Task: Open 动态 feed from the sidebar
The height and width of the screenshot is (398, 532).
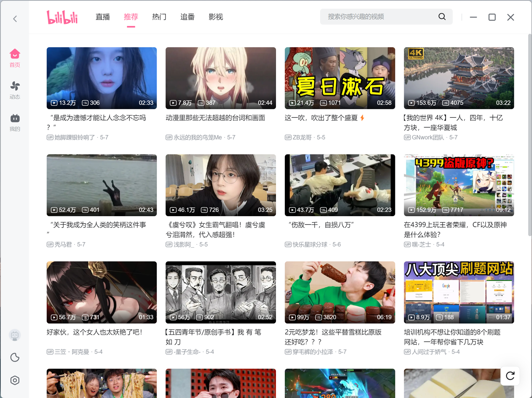Action: (15, 90)
